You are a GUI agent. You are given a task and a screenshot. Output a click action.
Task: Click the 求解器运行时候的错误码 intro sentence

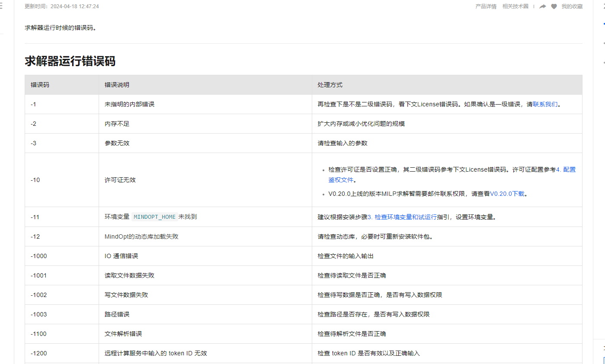click(61, 28)
